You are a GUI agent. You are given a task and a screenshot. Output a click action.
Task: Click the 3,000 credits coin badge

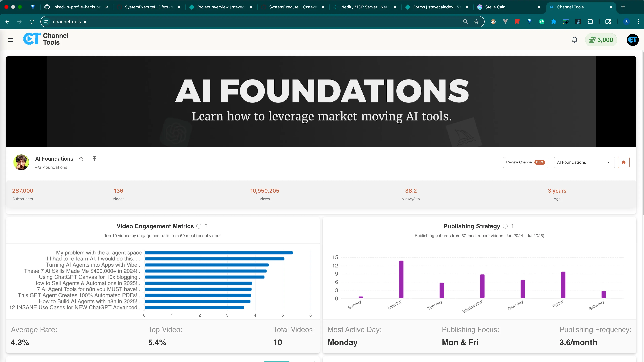click(x=601, y=40)
